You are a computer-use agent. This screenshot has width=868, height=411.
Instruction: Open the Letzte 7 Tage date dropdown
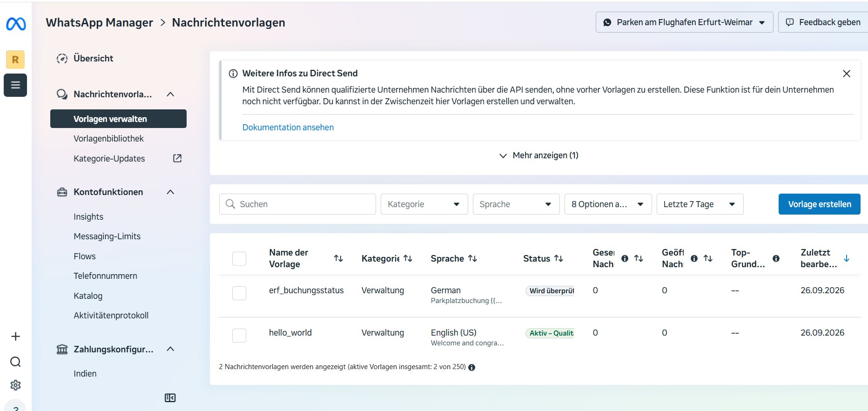[700, 204]
